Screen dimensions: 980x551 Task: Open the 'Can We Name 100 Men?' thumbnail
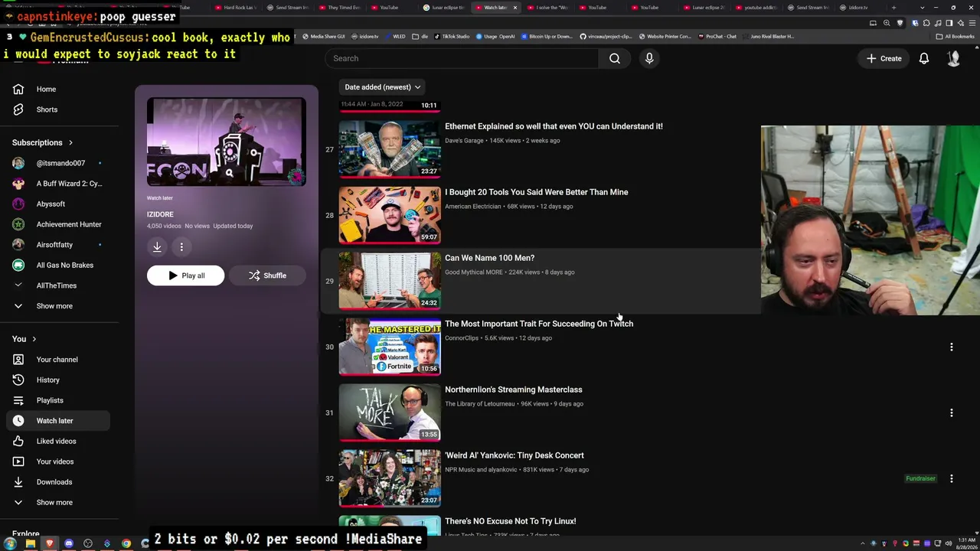(390, 281)
